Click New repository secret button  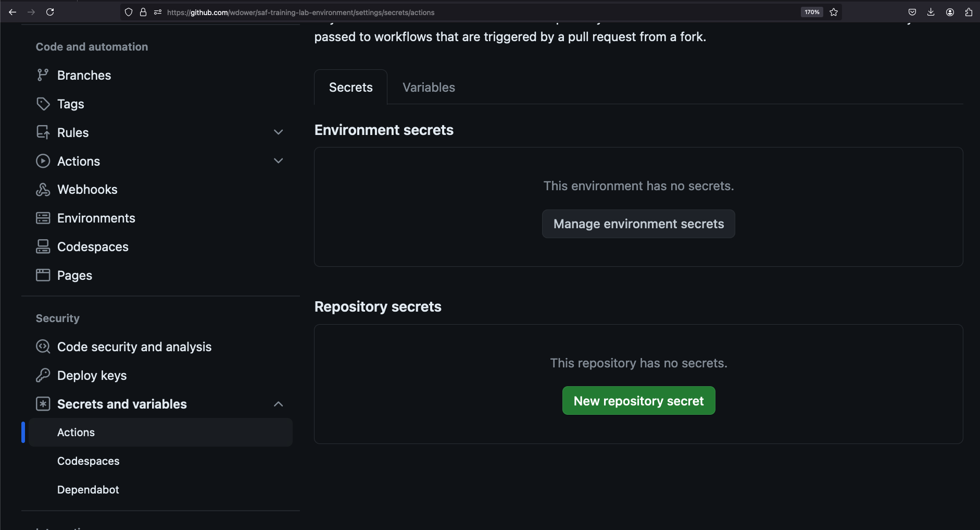tap(638, 401)
